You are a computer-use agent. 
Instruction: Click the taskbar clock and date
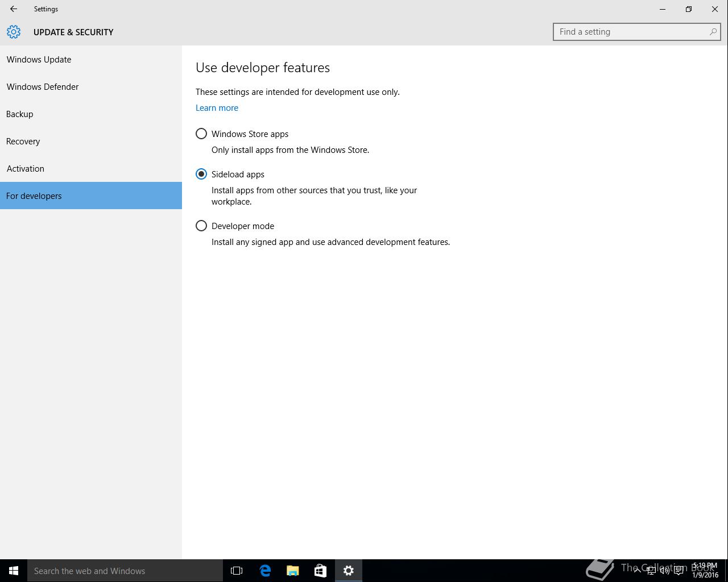[x=705, y=571]
